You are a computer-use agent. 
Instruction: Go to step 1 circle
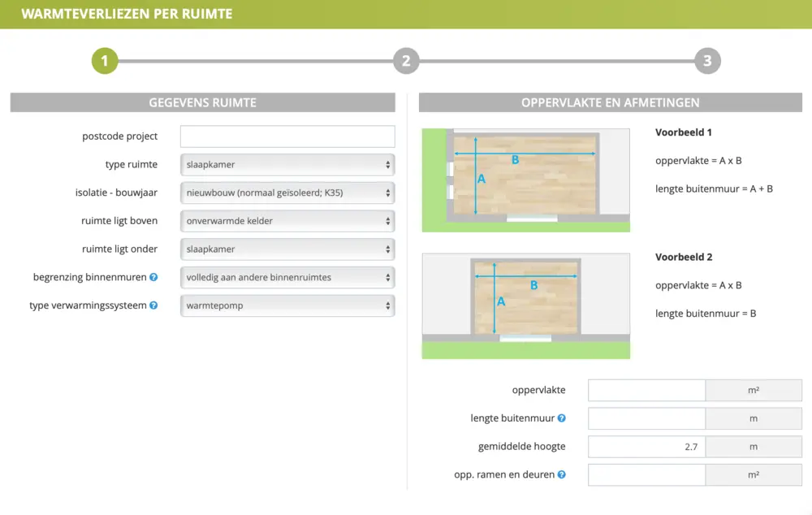(x=105, y=61)
